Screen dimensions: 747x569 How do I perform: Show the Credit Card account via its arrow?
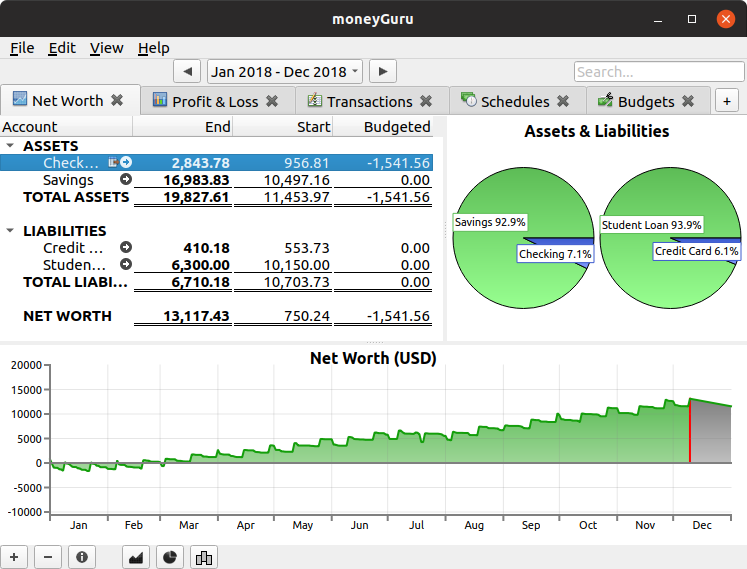tap(126, 247)
